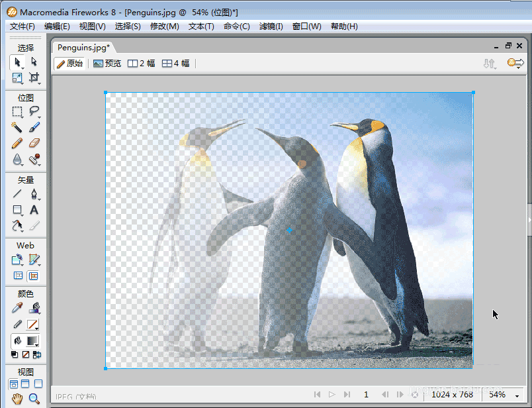Image resolution: width=532 pixels, height=408 pixels.
Task: Pick the Eraser tool
Action: pos(34,143)
